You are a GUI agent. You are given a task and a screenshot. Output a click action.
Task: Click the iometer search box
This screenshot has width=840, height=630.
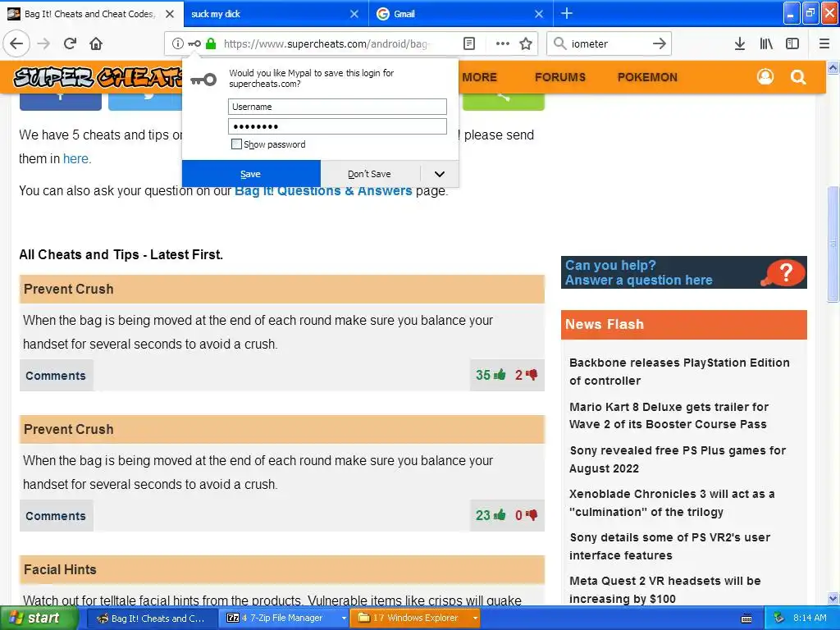tap(610, 43)
